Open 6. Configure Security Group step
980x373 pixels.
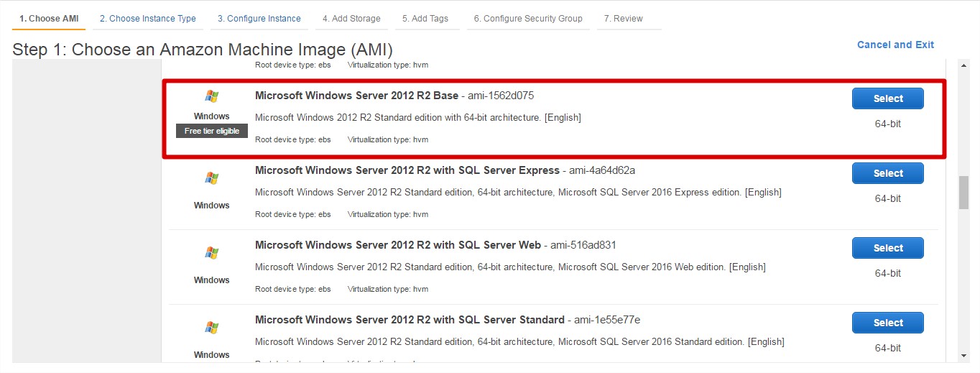[x=528, y=19]
